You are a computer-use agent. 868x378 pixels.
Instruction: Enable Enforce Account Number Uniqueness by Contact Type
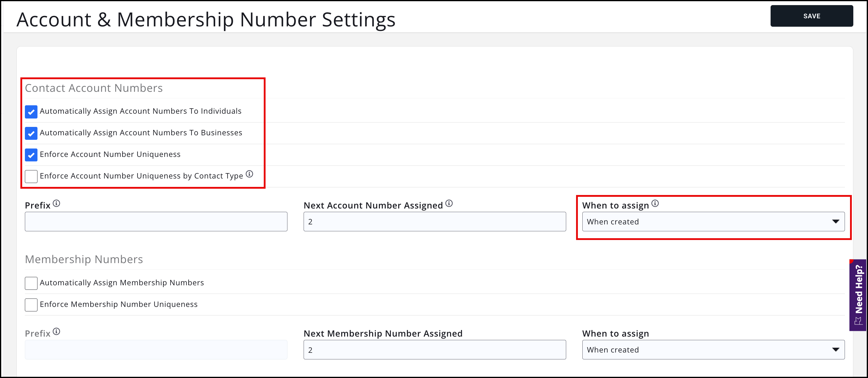click(31, 176)
